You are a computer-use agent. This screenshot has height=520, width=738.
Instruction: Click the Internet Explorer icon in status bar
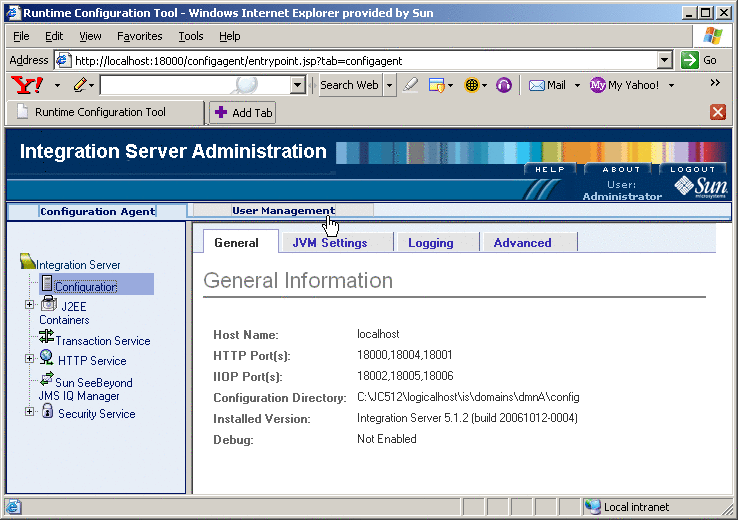(x=13, y=507)
